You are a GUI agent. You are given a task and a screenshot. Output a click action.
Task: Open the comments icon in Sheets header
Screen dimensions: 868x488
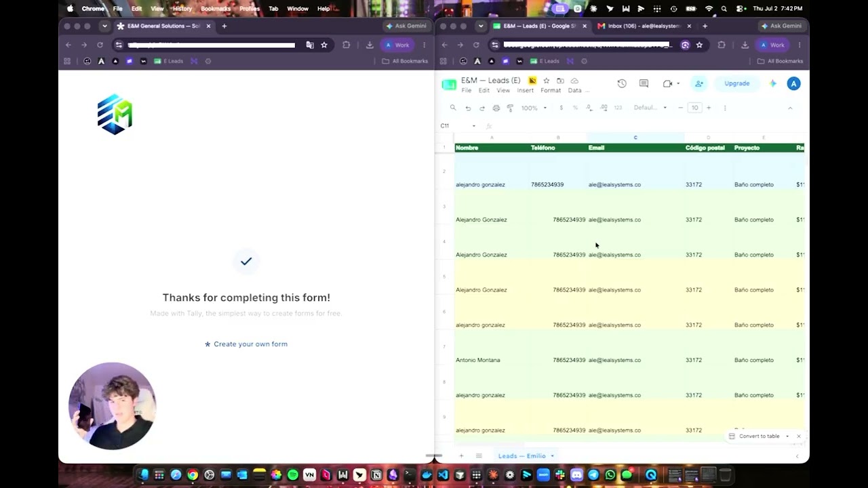click(644, 83)
